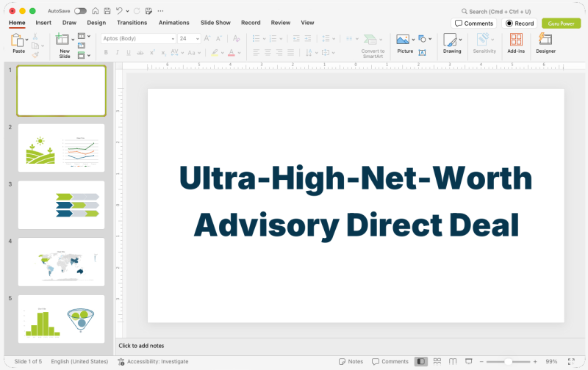Toggle Justify alignment

click(x=290, y=52)
